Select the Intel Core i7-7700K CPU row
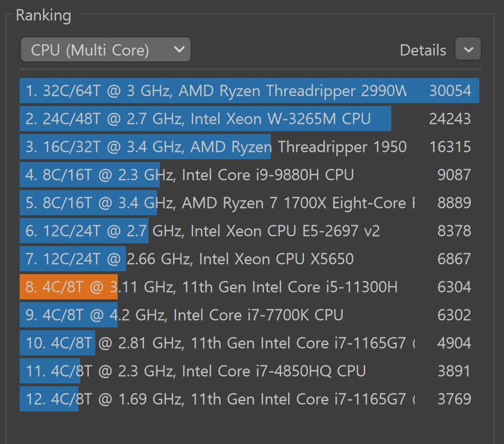Screen dimensions: 504x444 (249, 315)
